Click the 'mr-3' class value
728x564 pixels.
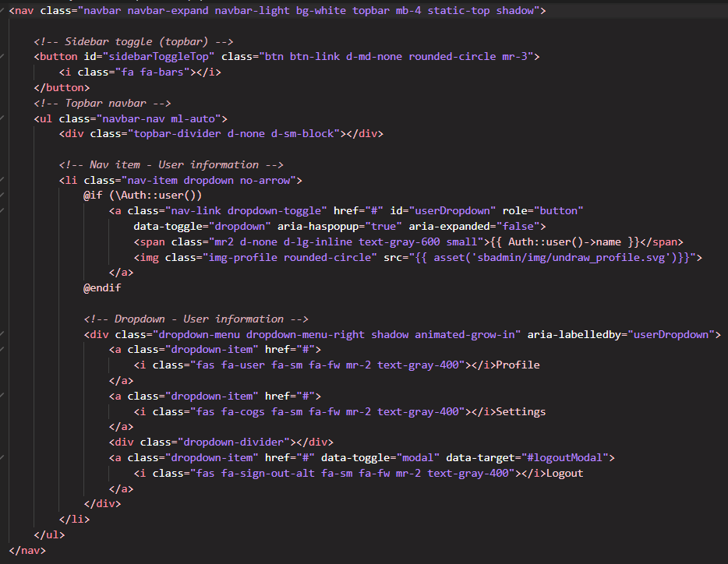click(x=514, y=57)
